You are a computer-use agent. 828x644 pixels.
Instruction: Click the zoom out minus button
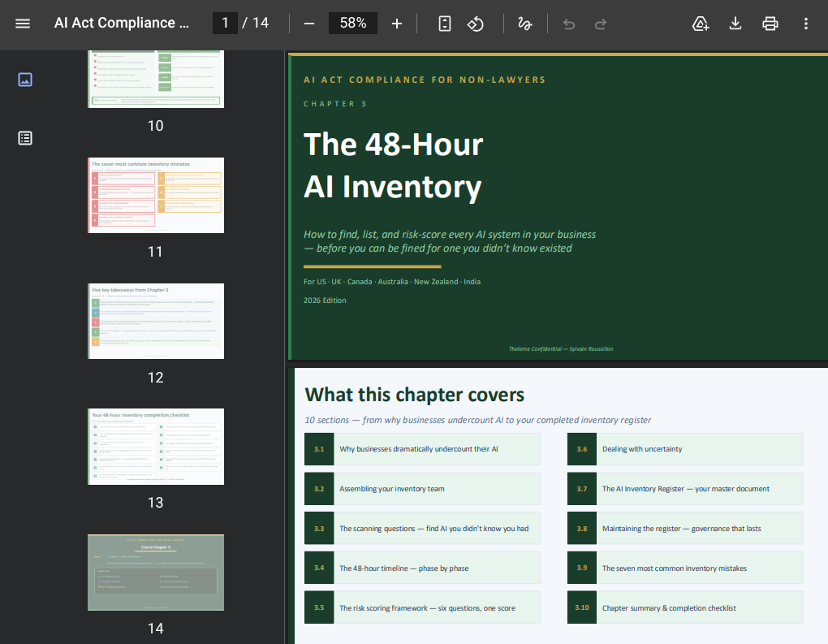(309, 24)
